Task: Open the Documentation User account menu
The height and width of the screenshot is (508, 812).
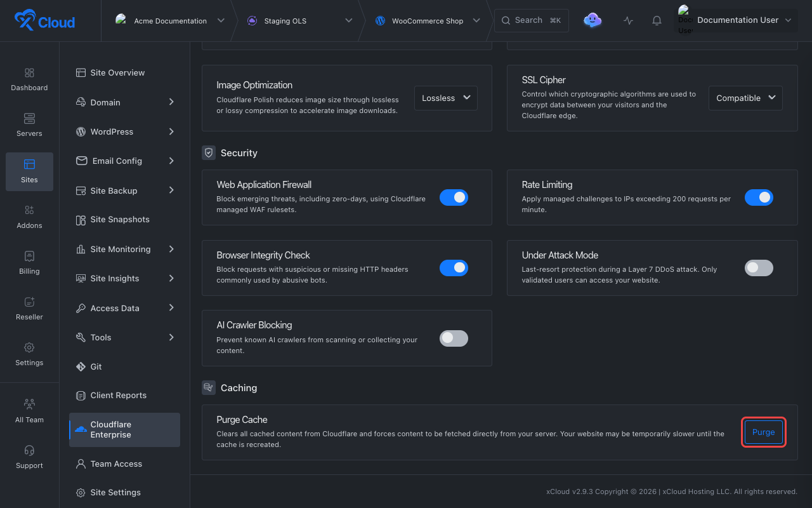Action: [x=736, y=20]
